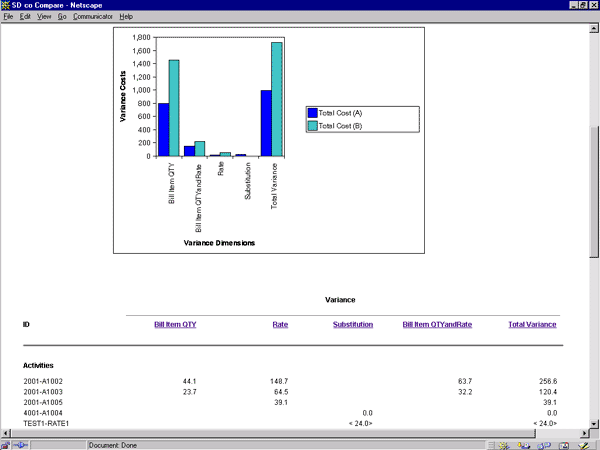This screenshot has width=600, height=450.
Task: Open Newsgroups from the component bar
Action: click(543, 445)
